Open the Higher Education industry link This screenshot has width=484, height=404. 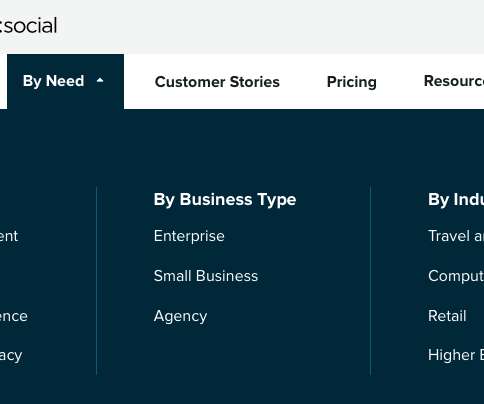pyautogui.click(x=456, y=355)
